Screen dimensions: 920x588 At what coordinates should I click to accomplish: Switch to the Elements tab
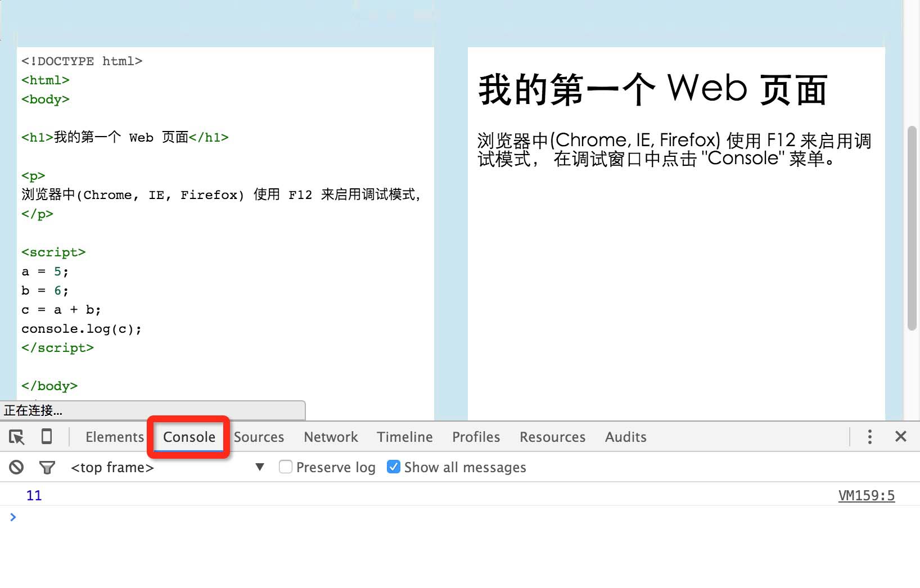(x=115, y=437)
